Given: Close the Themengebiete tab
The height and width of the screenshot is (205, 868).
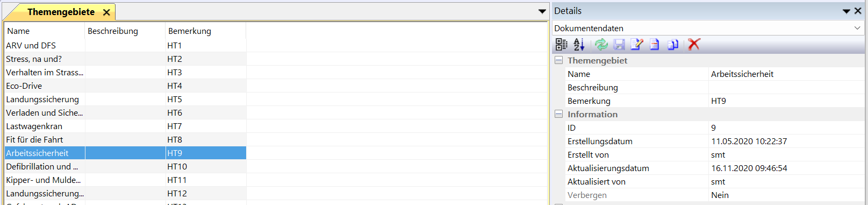Looking at the screenshot, I should (x=106, y=12).
